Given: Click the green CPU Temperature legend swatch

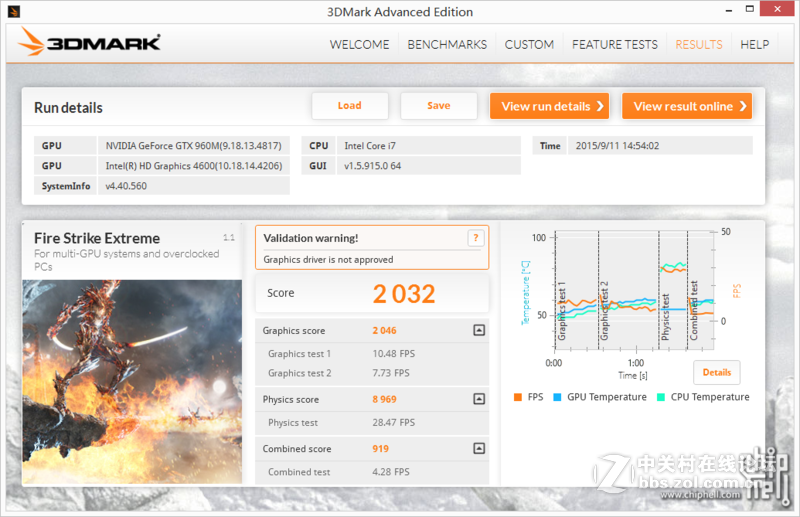Looking at the screenshot, I should (x=661, y=397).
